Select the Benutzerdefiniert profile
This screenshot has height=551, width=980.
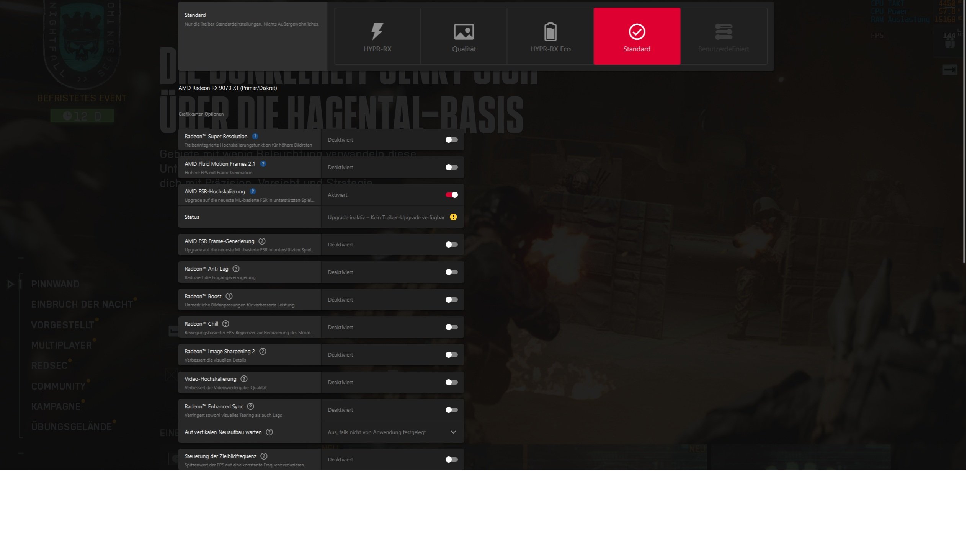723,36
